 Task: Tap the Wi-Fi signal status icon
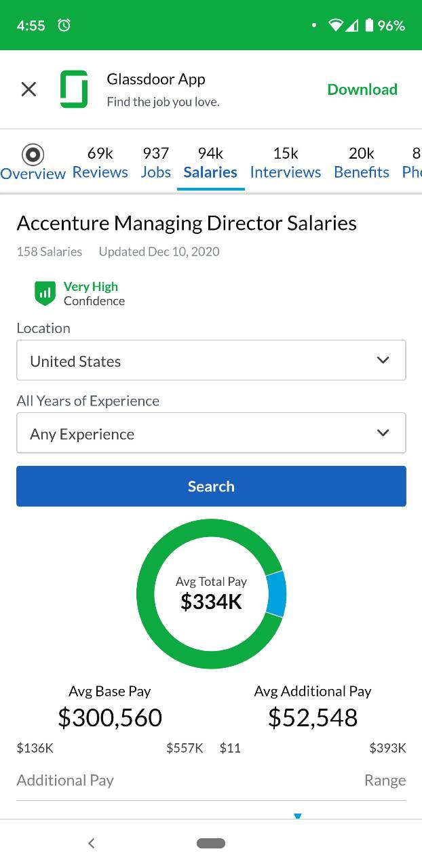[x=336, y=25]
